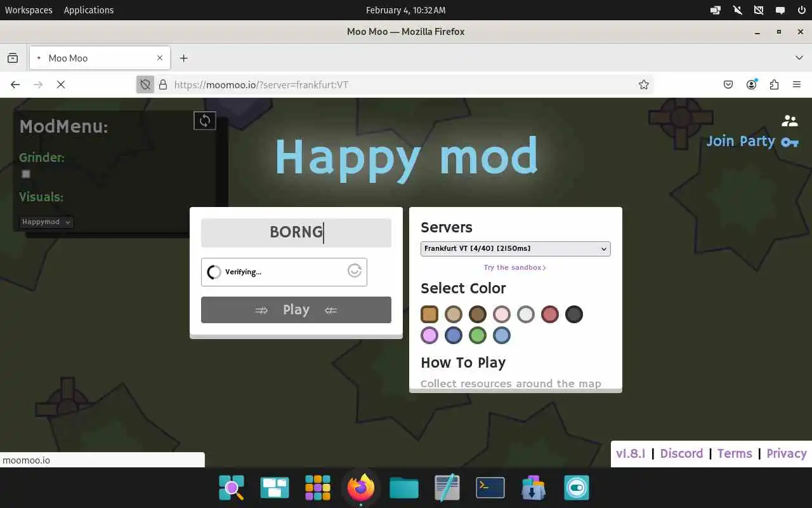Click the captcha logo icon

coord(355,271)
